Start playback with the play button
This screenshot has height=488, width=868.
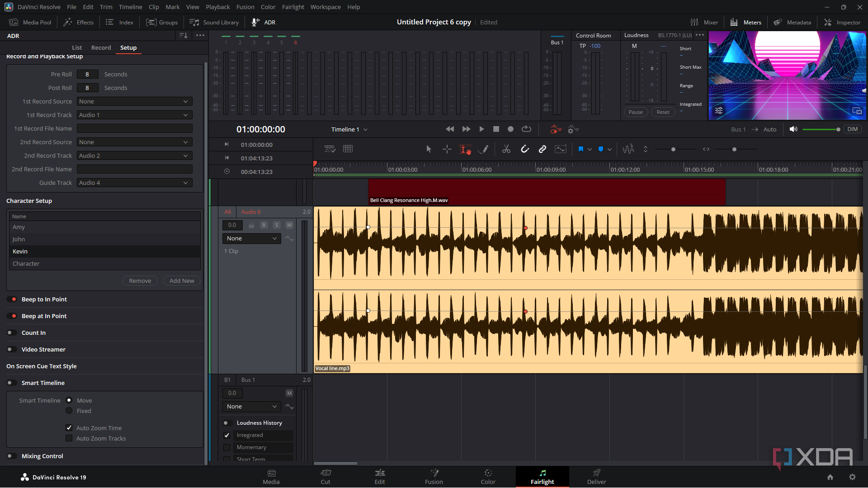(x=481, y=129)
